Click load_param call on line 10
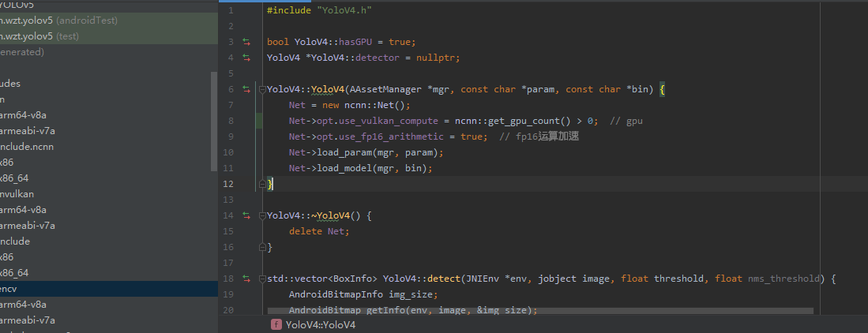Image resolution: width=868 pixels, height=333 pixels. 344,152
